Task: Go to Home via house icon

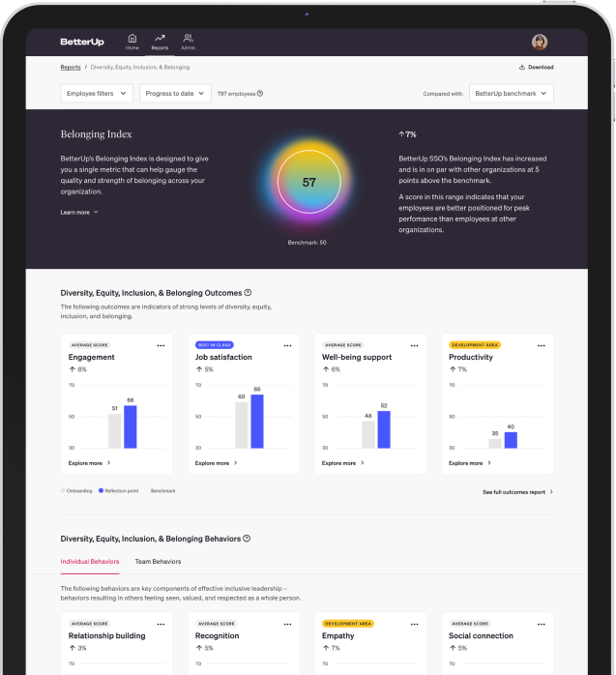Action: 132,42
